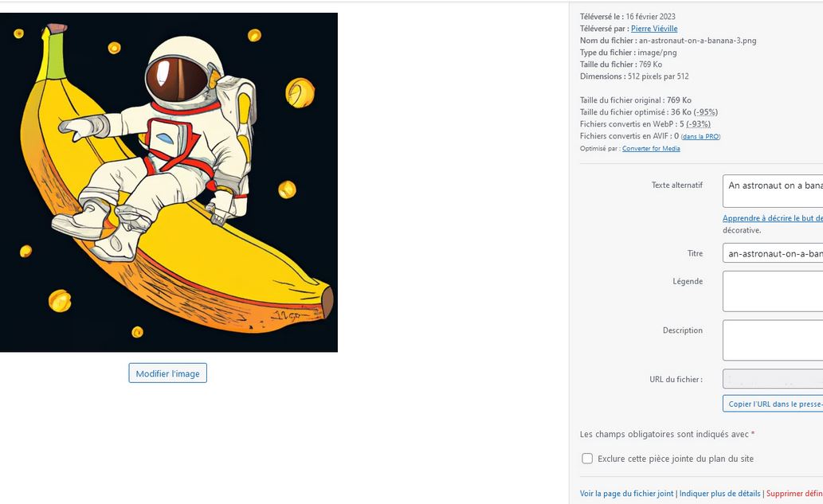Open 'Voir la page du fichier joint'
Screen dimensions: 823x504
[x=626, y=494]
